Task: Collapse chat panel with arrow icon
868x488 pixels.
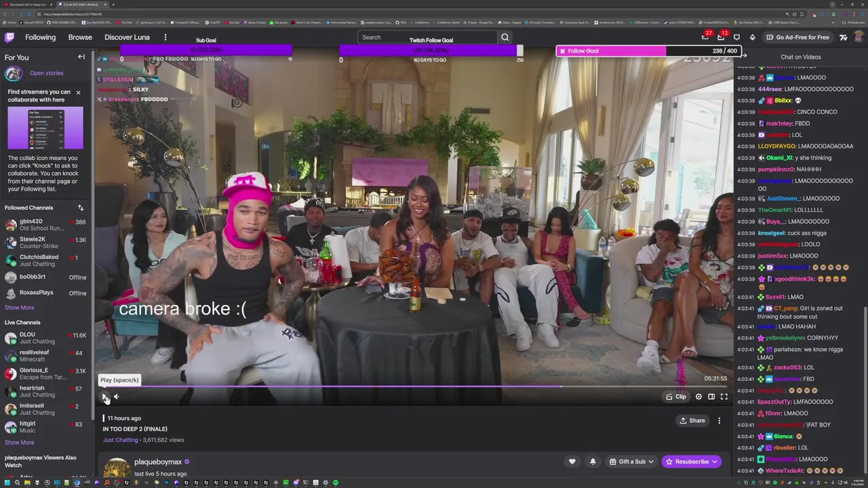Action: (743, 56)
